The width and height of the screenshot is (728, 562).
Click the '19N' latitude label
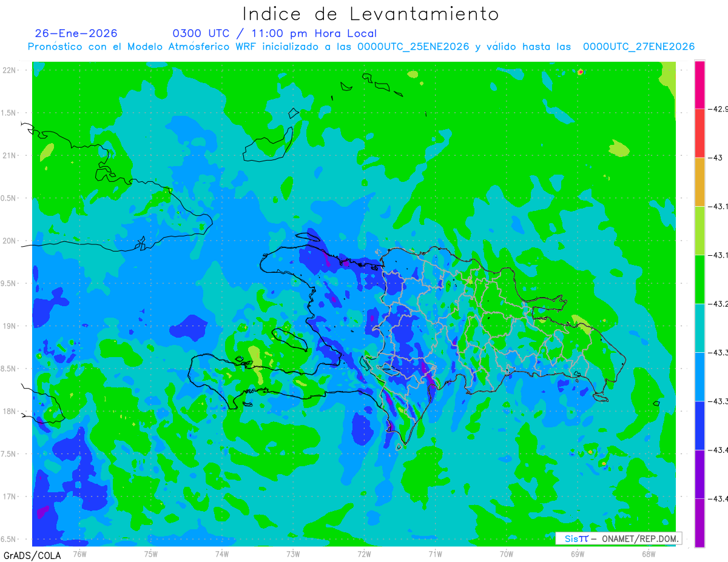point(10,326)
